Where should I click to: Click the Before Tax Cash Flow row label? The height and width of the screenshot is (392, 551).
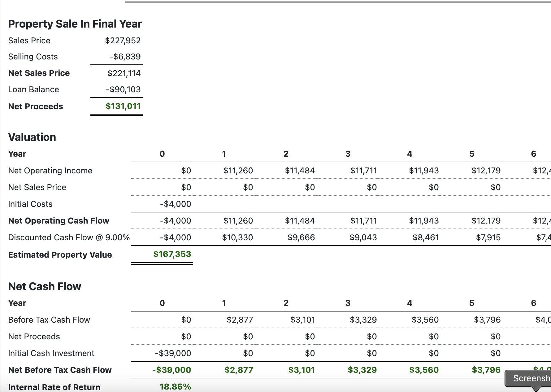click(49, 320)
